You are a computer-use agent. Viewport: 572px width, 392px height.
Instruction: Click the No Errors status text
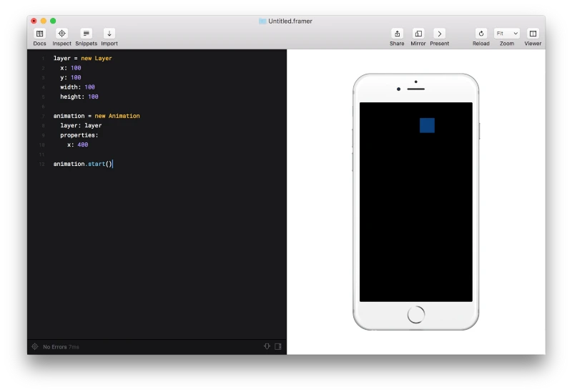(x=55, y=347)
